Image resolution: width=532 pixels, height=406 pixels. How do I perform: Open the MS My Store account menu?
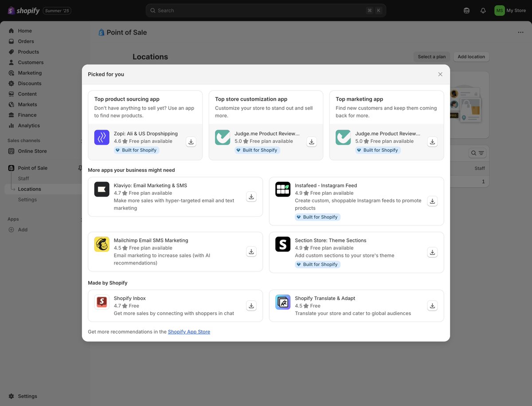click(x=510, y=11)
